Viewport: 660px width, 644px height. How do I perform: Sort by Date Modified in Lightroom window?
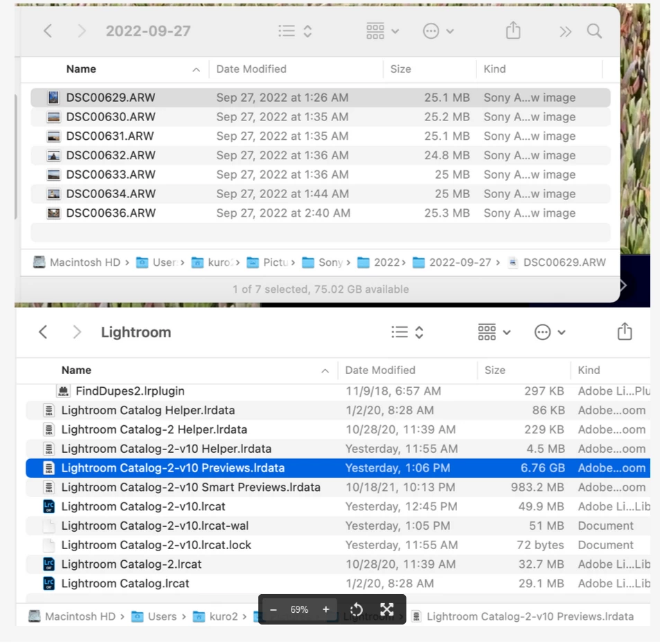tap(380, 370)
